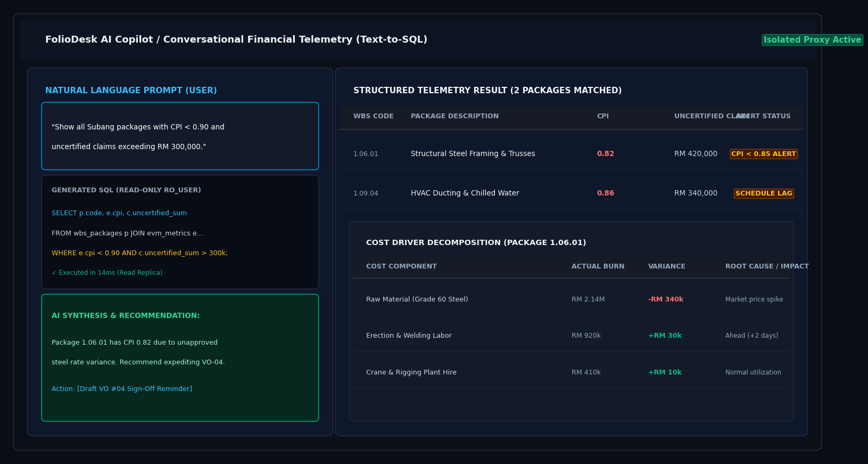Select WBS code 1.06.01 in results
The width and height of the screenshot is (868, 464).
pyautogui.click(x=366, y=154)
